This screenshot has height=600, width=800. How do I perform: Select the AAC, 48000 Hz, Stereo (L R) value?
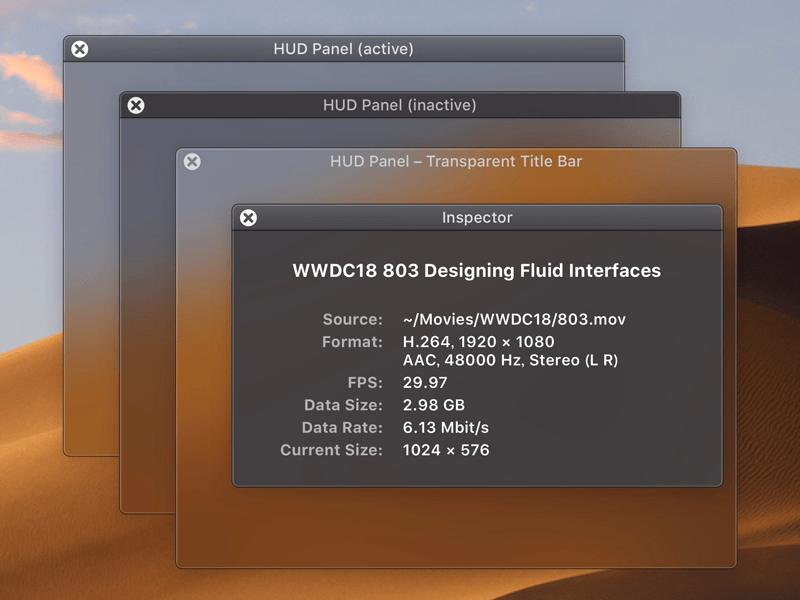click(510, 360)
